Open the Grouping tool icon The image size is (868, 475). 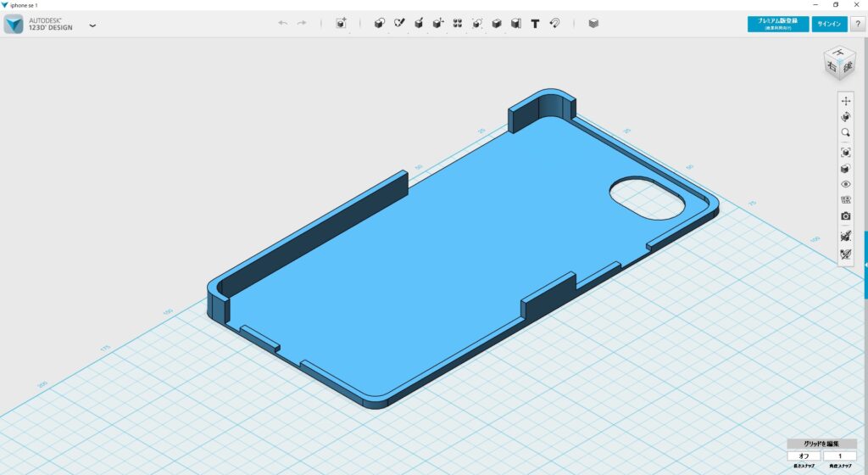(x=477, y=23)
